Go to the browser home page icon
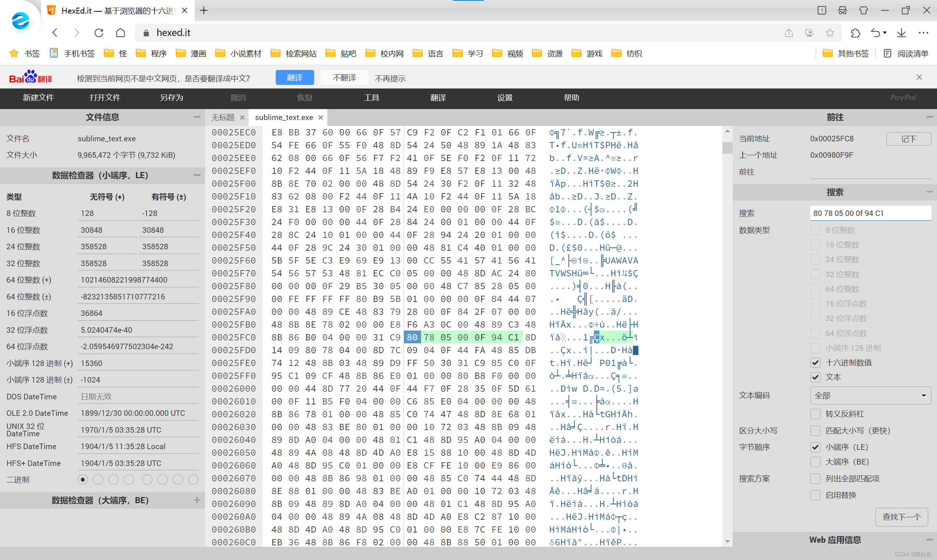937x560 pixels. pos(120,33)
